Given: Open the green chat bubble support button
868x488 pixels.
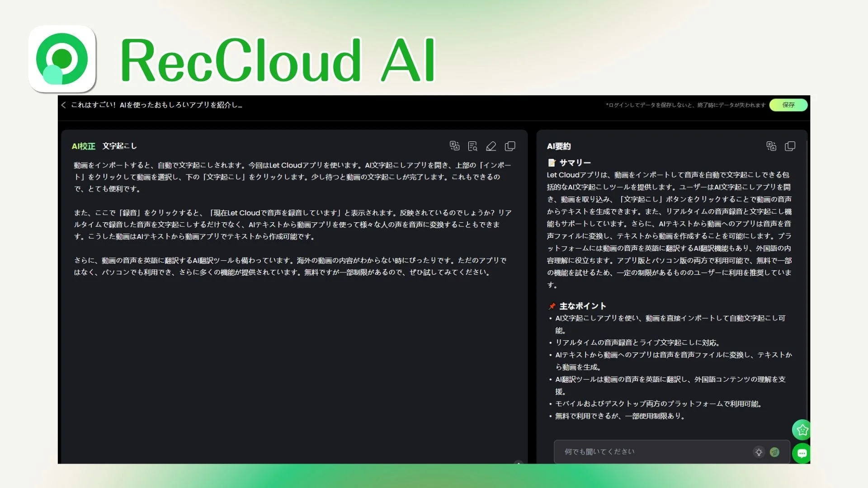Looking at the screenshot, I should click(802, 454).
